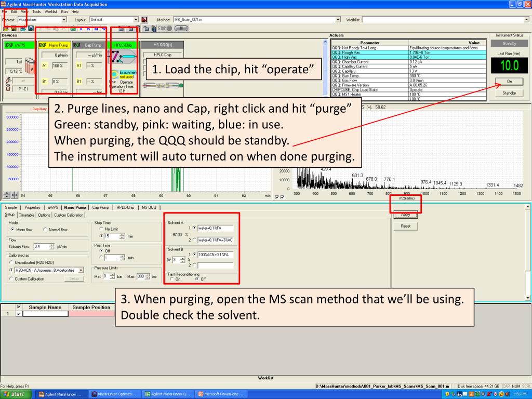Open the Timetable sub-tab
The height and width of the screenshot is (399, 532).
pos(26,215)
